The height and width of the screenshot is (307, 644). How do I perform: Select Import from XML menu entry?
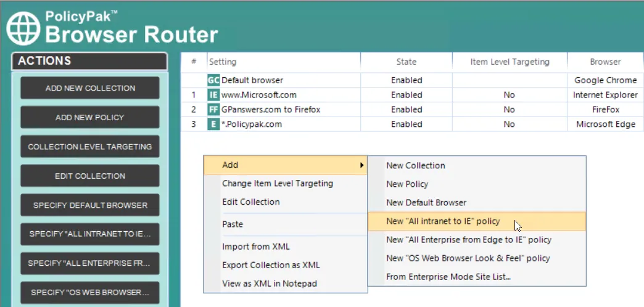coord(286,247)
